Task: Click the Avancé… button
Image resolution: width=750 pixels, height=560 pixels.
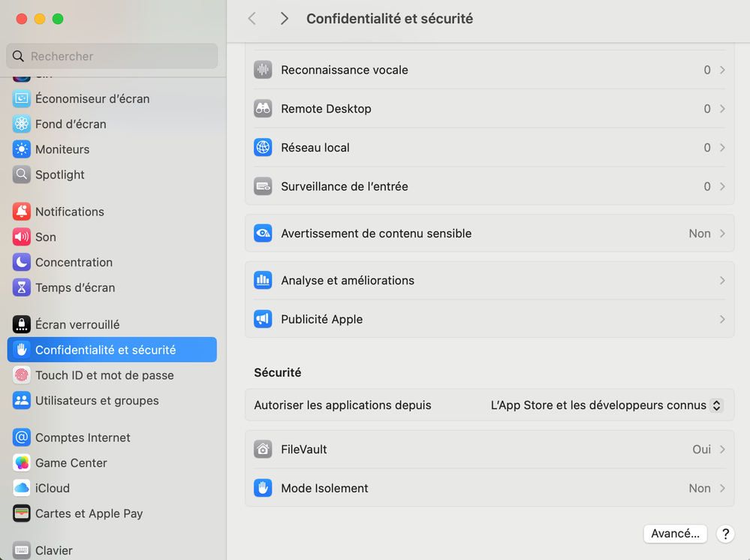Action: [x=675, y=534]
